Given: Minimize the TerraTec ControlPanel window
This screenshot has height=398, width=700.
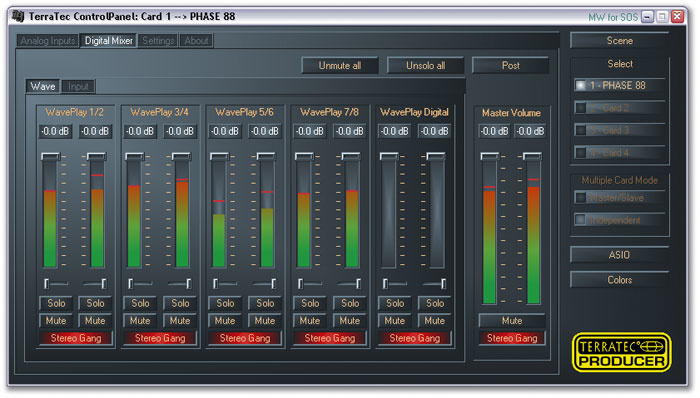Looking at the screenshot, I should pos(647,17).
